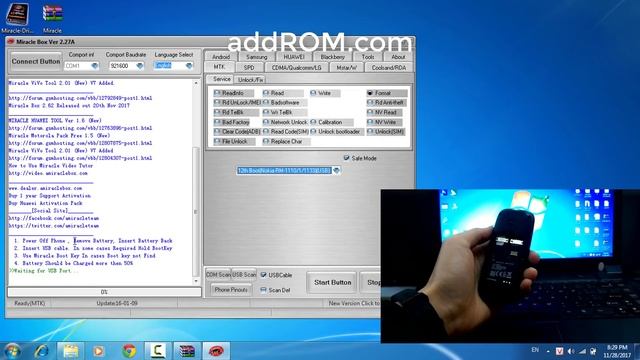640x360 pixels.
Task: Toggle the Safe Mode checkbox
Action: (347, 158)
